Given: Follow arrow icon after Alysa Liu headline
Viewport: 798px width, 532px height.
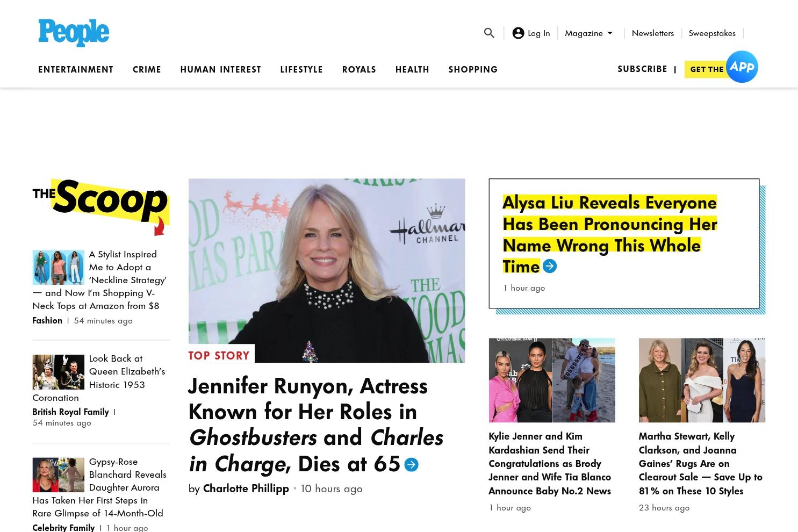Looking at the screenshot, I should click(550, 266).
